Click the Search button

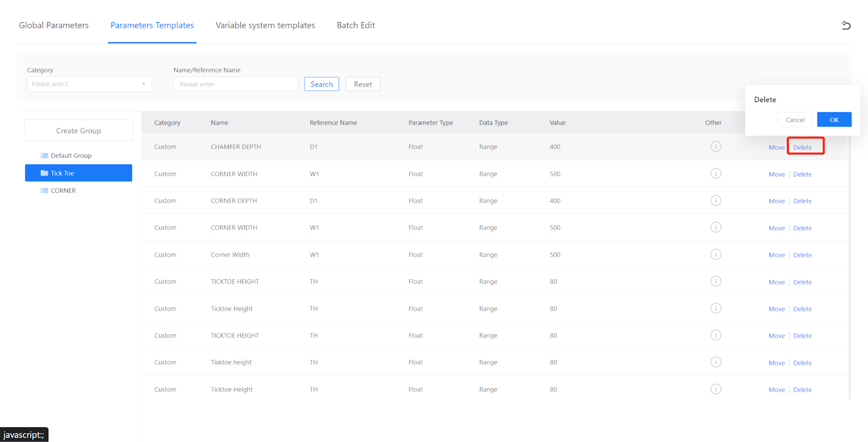pos(321,84)
